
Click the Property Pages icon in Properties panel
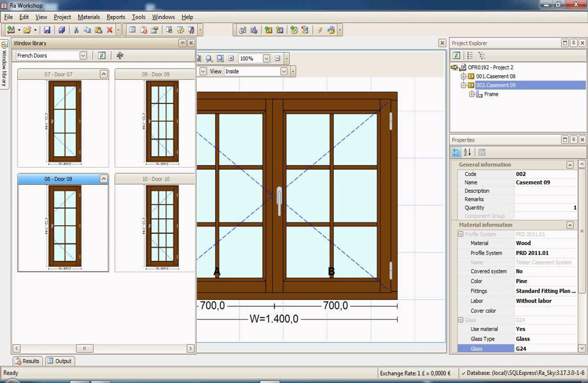(482, 153)
